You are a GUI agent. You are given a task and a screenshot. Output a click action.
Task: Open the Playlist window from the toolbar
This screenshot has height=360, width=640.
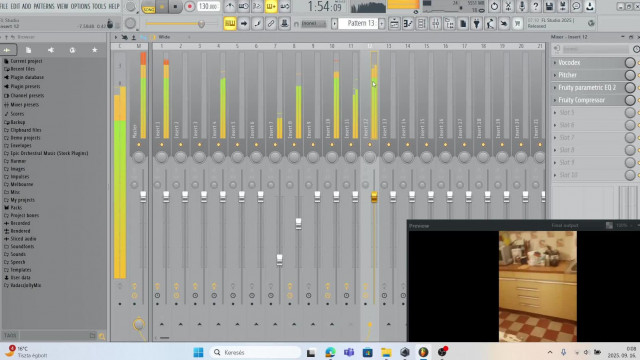[394, 24]
